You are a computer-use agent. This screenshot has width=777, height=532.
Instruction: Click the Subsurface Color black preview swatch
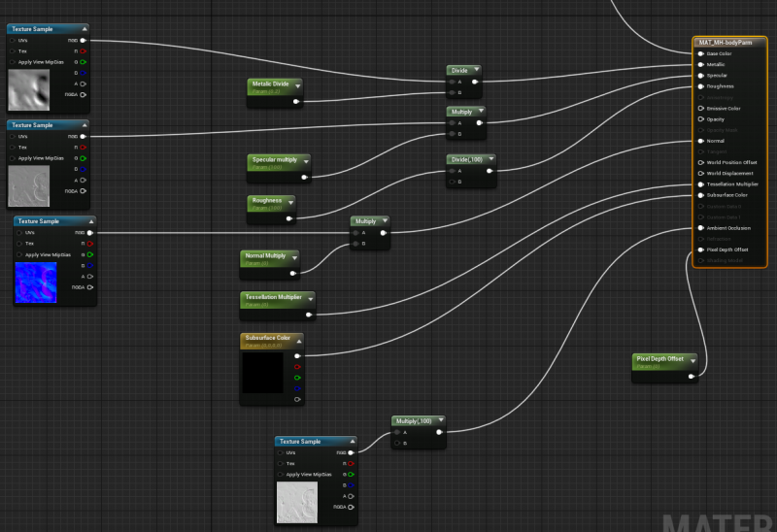pos(261,373)
